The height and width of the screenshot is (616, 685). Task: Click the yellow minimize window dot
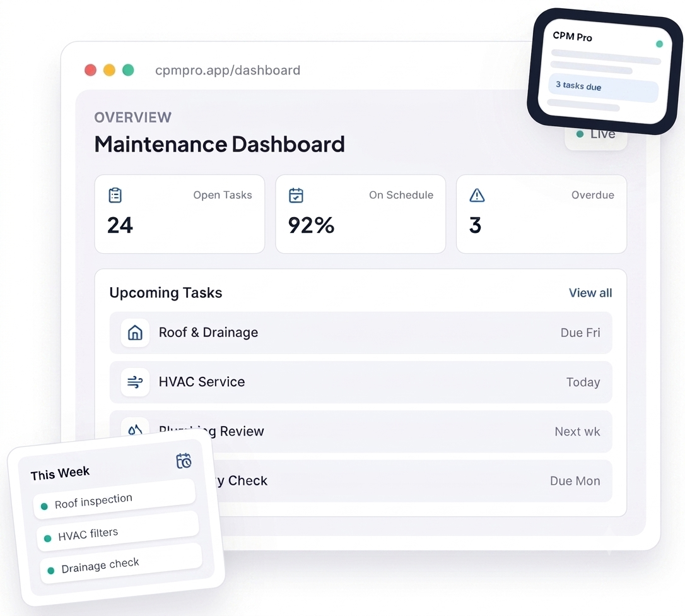pyautogui.click(x=109, y=70)
